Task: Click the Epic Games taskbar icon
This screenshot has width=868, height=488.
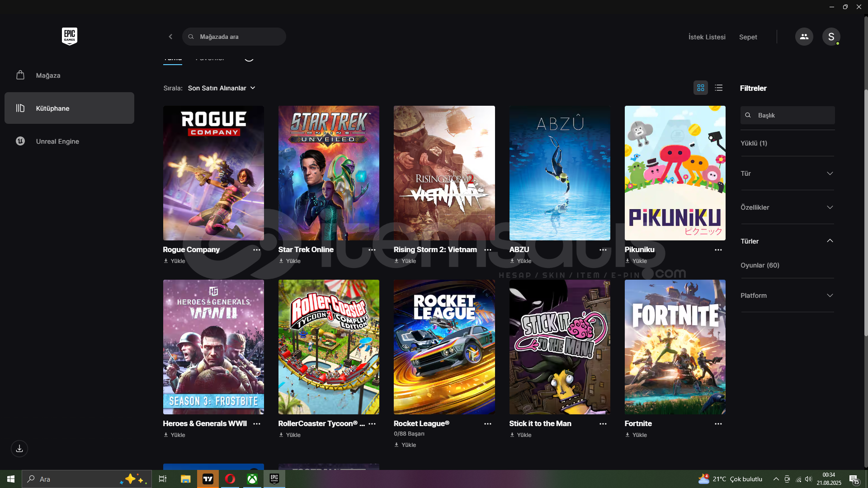Action: pos(274,479)
